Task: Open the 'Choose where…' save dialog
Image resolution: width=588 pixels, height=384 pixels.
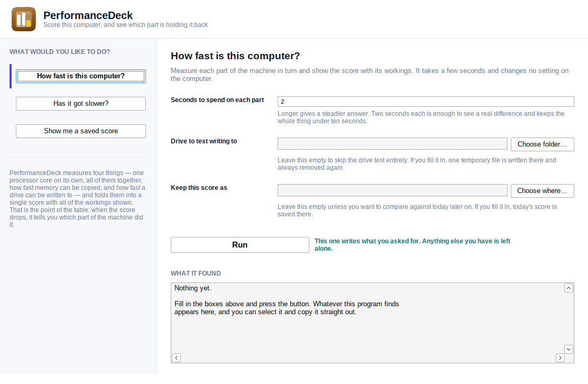Action: pos(542,191)
